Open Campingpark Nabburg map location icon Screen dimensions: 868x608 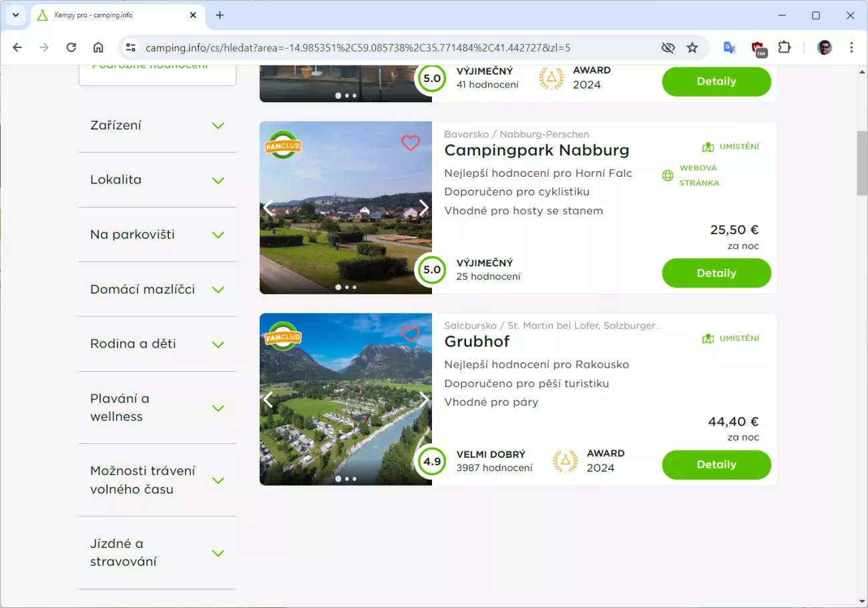[708, 147]
